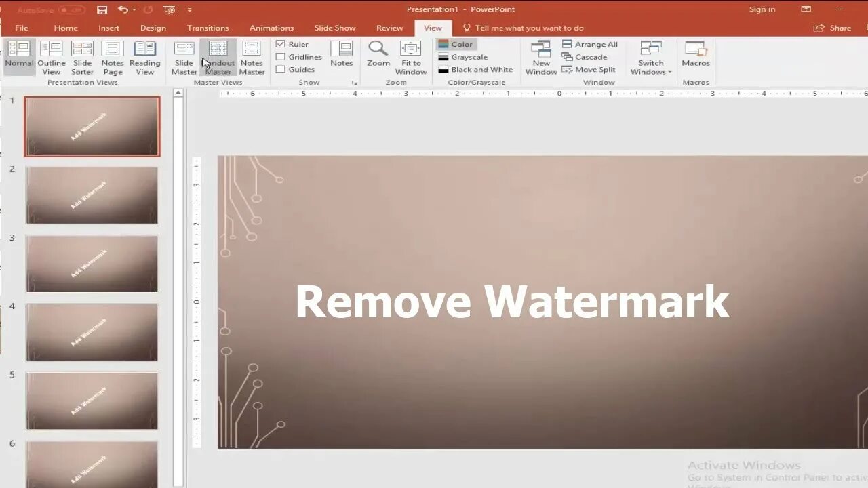The height and width of the screenshot is (488, 868).
Task: Switch to Normal presentation view
Action: [x=19, y=56]
